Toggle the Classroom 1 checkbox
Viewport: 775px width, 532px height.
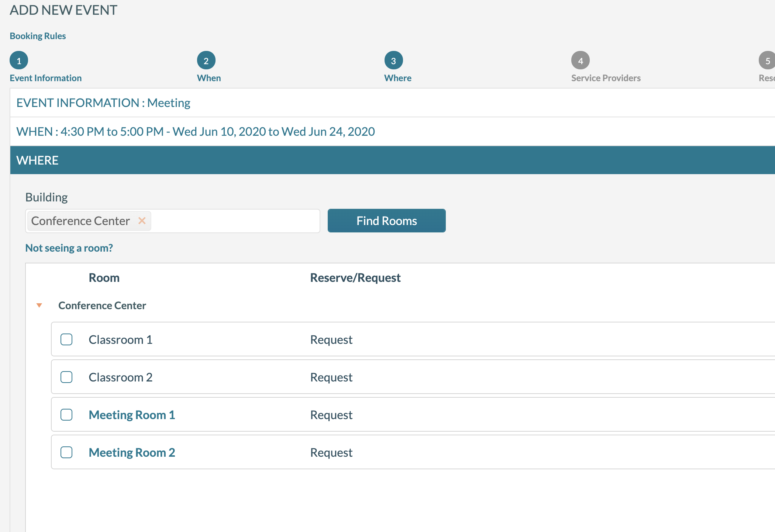tap(67, 339)
